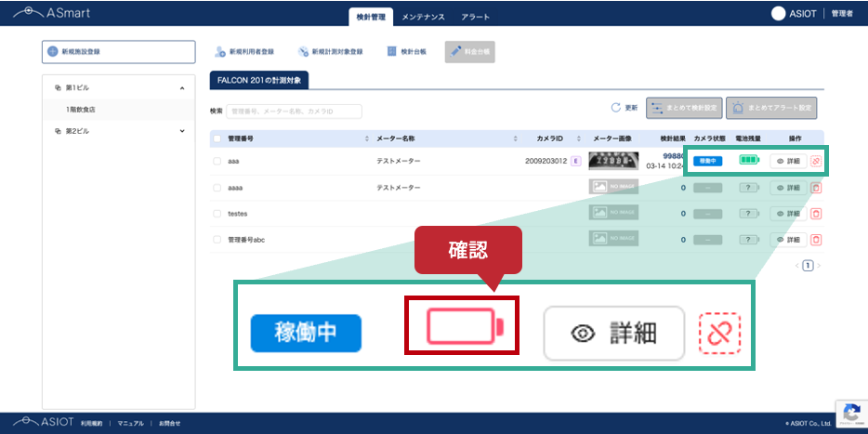Sort by メーター名称 column
This screenshot has height=434, width=868.
[516, 138]
